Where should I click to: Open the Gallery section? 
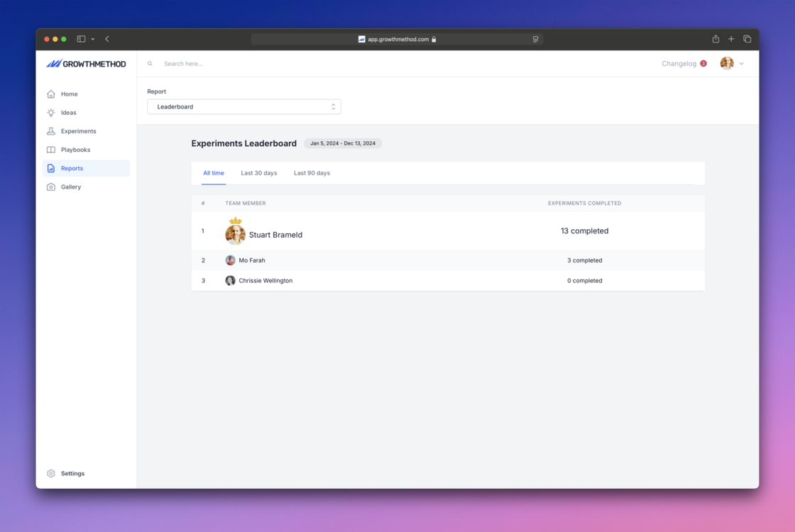click(86, 187)
